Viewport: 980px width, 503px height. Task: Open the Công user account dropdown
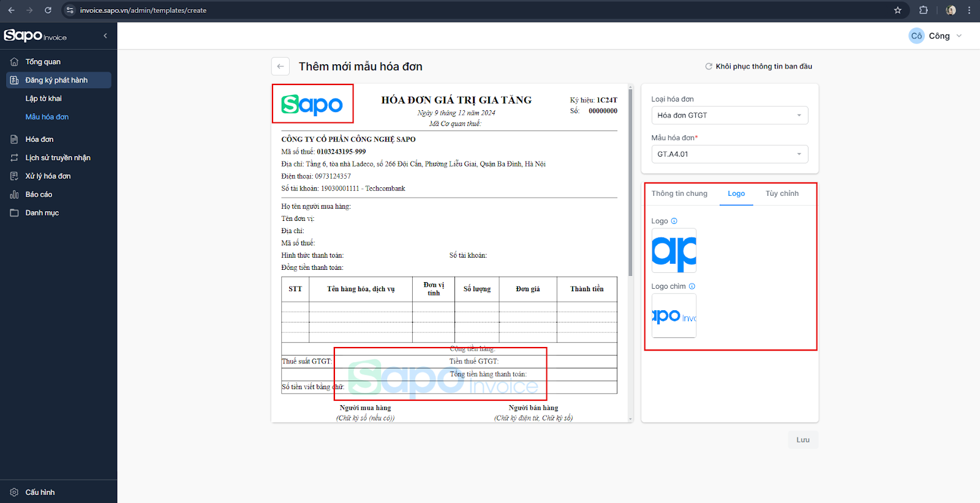pos(936,36)
